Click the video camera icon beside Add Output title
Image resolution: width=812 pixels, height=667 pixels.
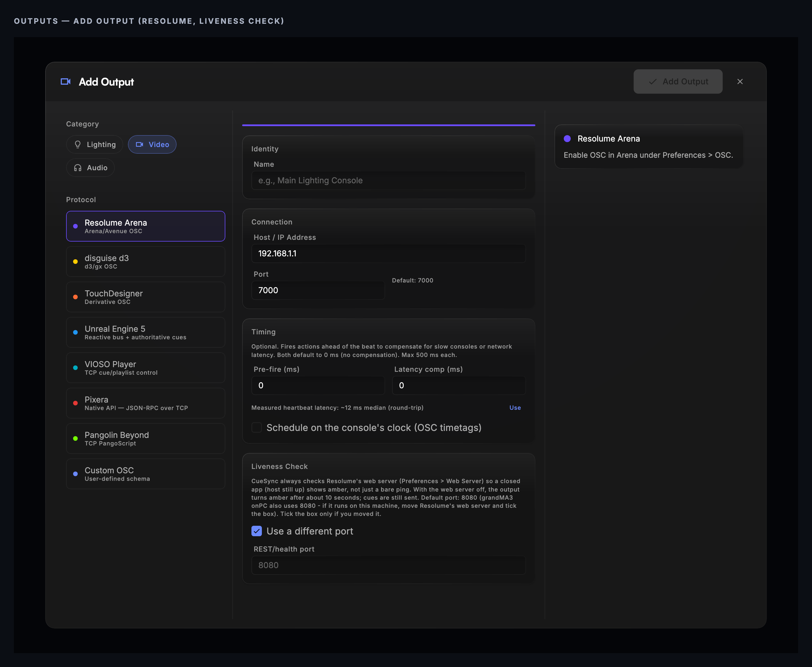66,81
